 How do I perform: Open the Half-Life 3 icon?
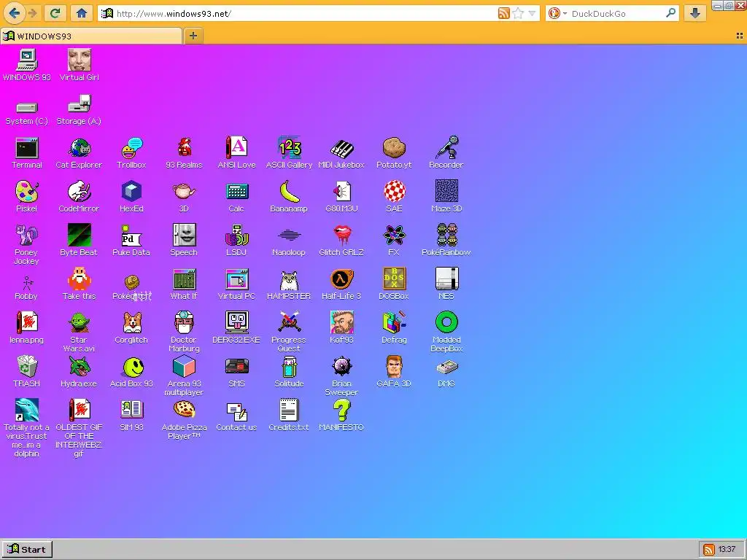pos(341,284)
